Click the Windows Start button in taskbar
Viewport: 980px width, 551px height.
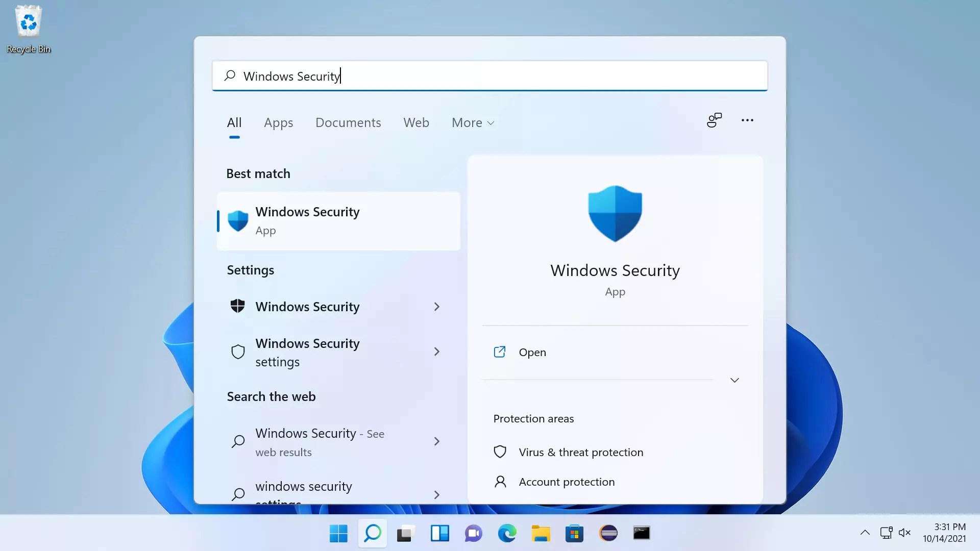click(x=338, y=533)
